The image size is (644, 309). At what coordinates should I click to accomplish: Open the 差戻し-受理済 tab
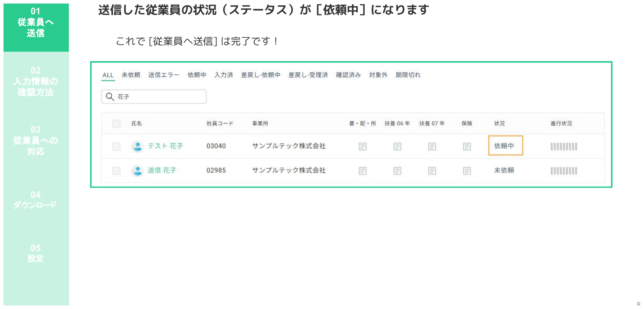[308, 75]
